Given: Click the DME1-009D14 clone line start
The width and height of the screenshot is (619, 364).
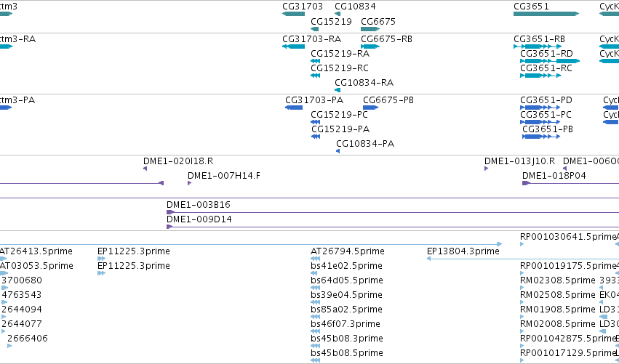Looking at the screenshot, I should [169, 227].
